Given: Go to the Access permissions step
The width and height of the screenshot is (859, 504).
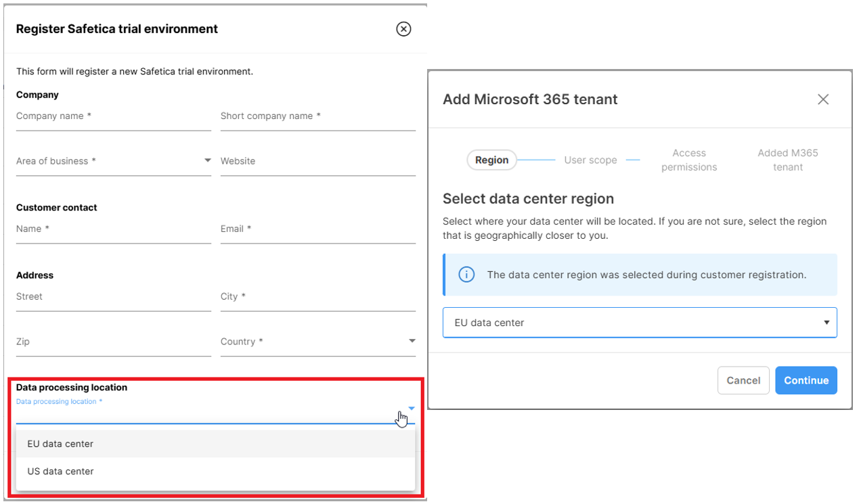Looking at the screenshot, I should (x=688, y=160).
